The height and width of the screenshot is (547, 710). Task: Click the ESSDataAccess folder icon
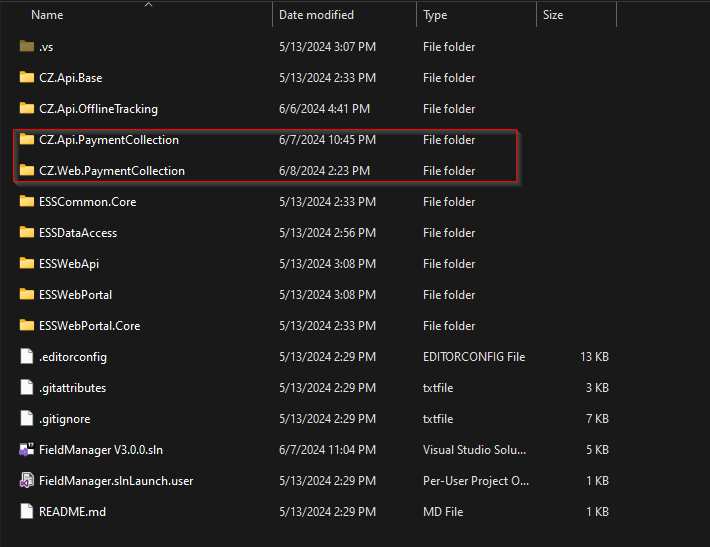point(27,232)
